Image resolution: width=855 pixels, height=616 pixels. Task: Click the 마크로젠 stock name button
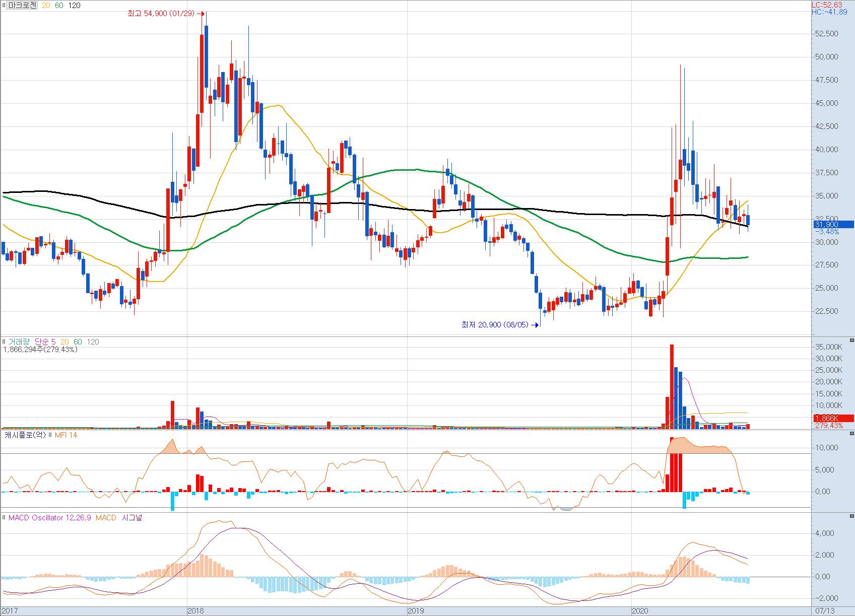[x=22, y=6]
